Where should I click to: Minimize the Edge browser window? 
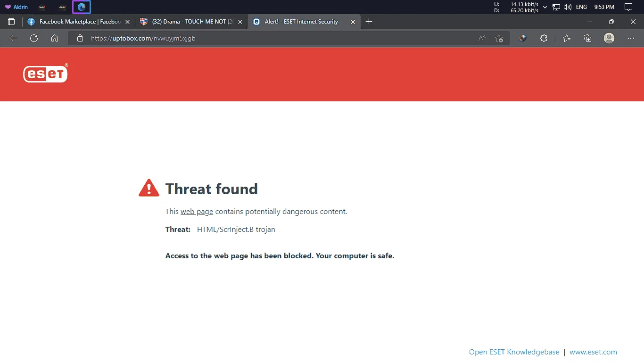point(590,22)
